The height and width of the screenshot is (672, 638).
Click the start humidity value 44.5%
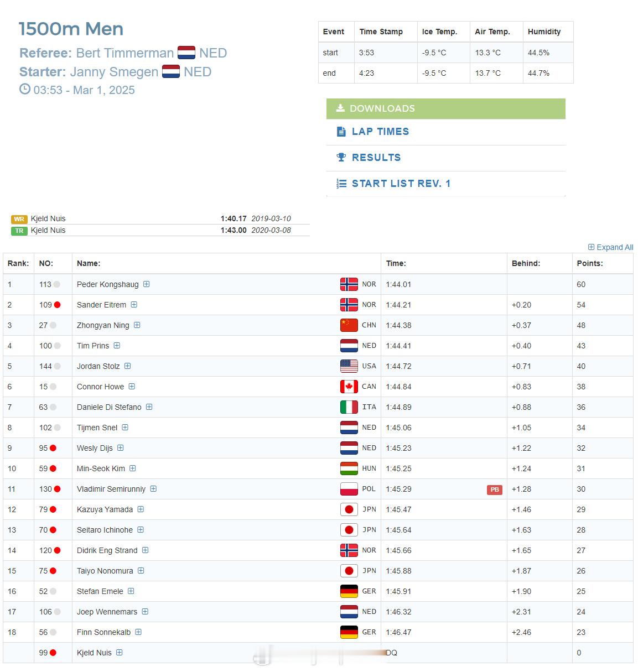click(x=538, y=53)
